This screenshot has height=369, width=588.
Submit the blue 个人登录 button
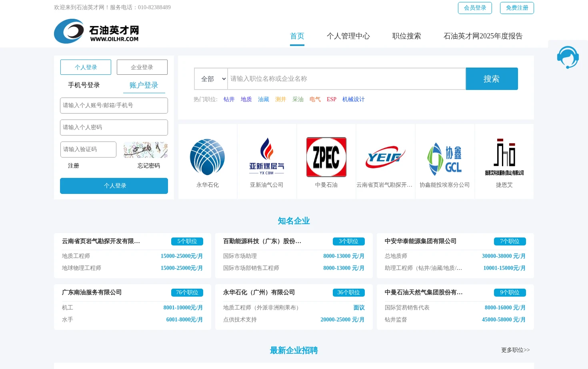114,186
